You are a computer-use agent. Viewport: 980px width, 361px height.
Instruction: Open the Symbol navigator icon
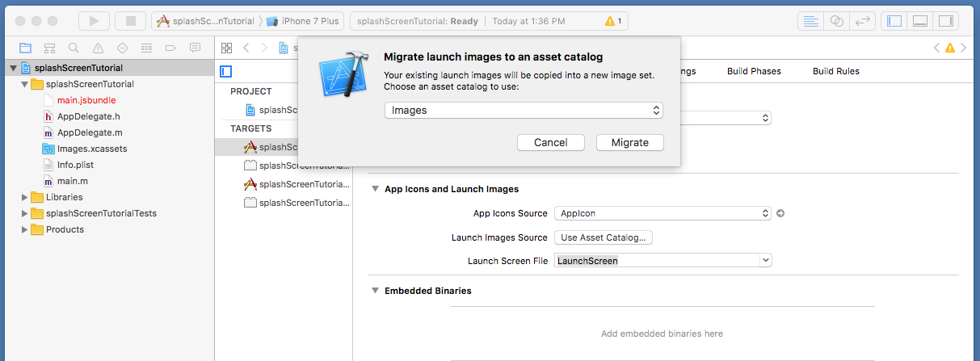pyautogui.click(x=49, y=48)
